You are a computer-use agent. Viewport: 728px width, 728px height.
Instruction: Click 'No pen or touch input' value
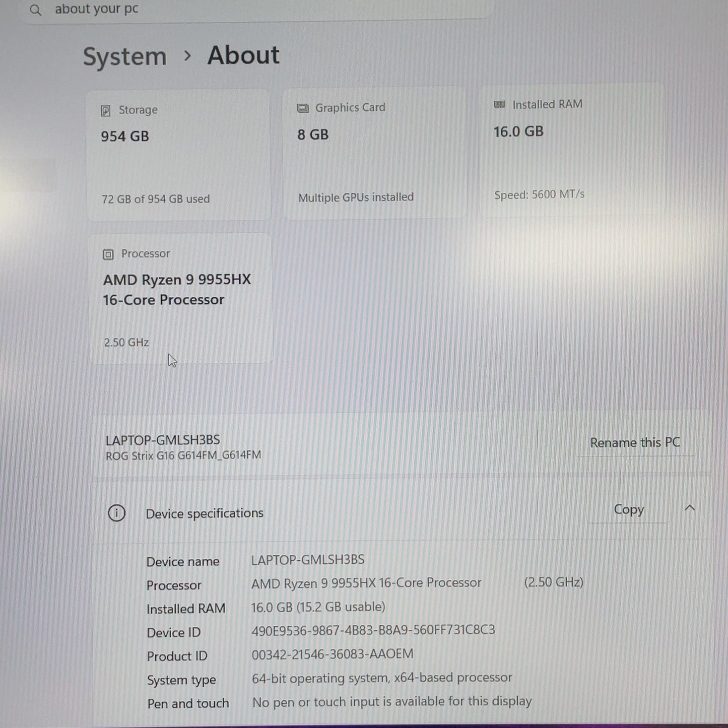point(392,702)
